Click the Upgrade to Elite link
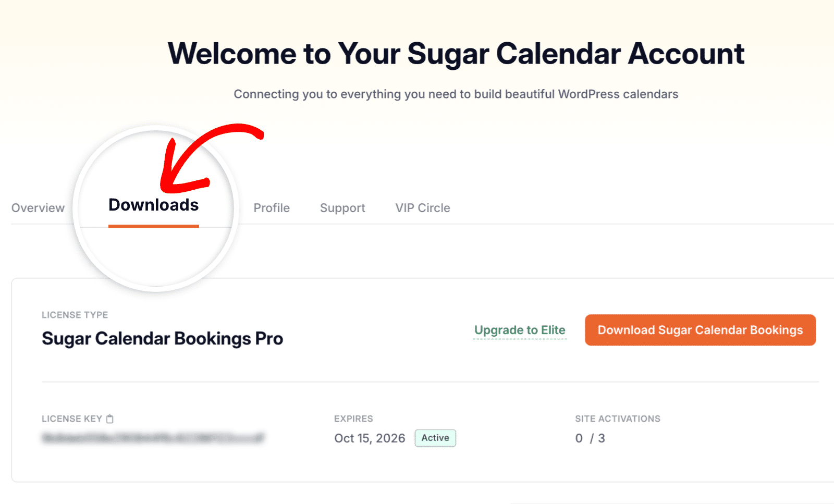 coord(520,330)
